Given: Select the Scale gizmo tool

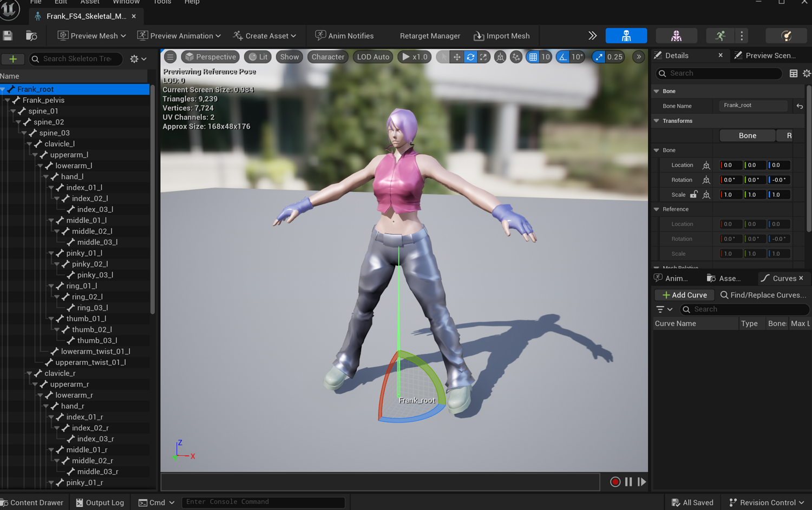Looking at the screenshot, I should point(483,57).
